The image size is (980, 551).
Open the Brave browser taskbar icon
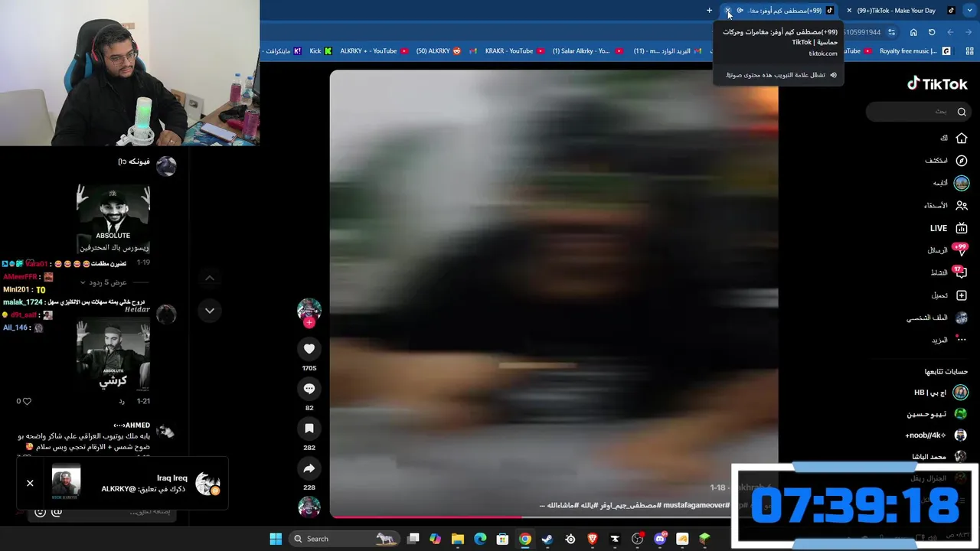(593, 539)
